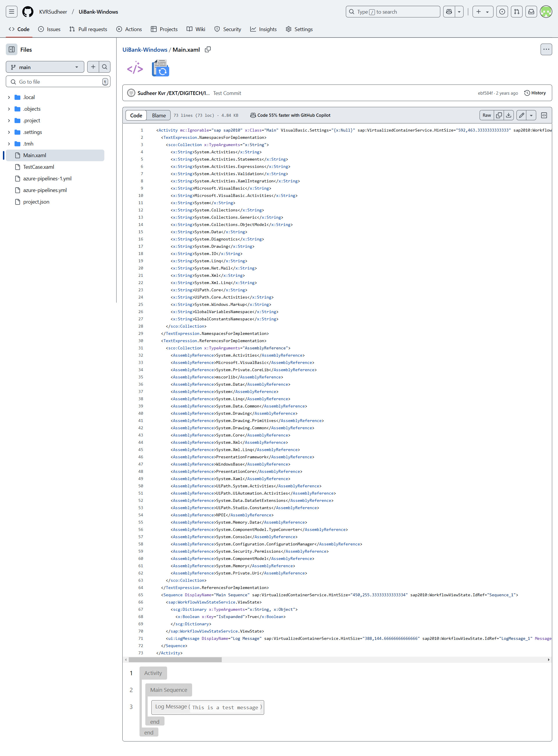
Task: Add a file with the plus button
Action: click(x=93, y=67)
